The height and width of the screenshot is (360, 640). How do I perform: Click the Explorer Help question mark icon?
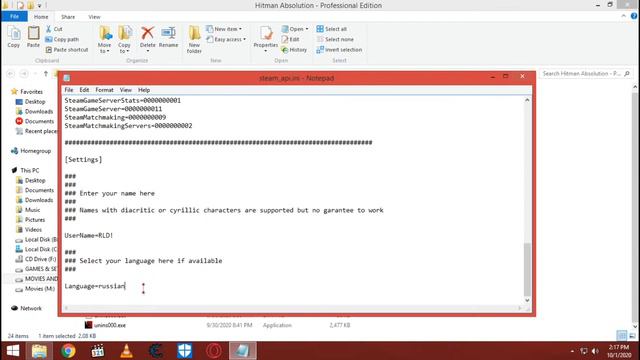click(633, 16)
